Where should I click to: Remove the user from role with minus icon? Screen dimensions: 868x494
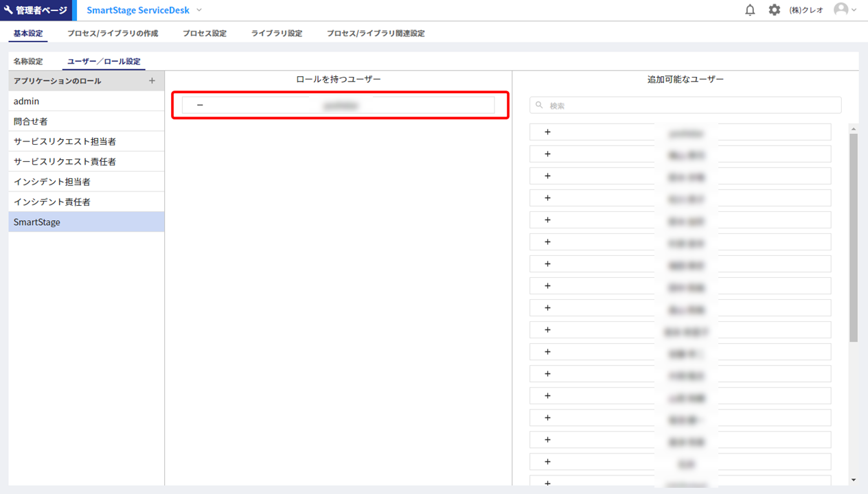(200, 105)
